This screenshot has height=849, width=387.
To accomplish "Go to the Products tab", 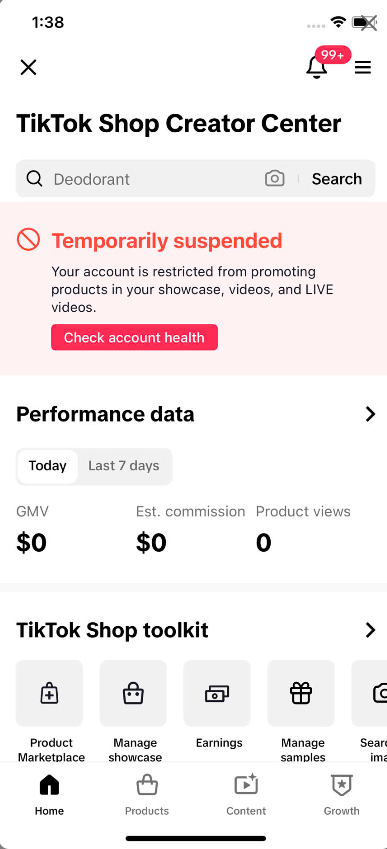I will (x=147, y=795).
